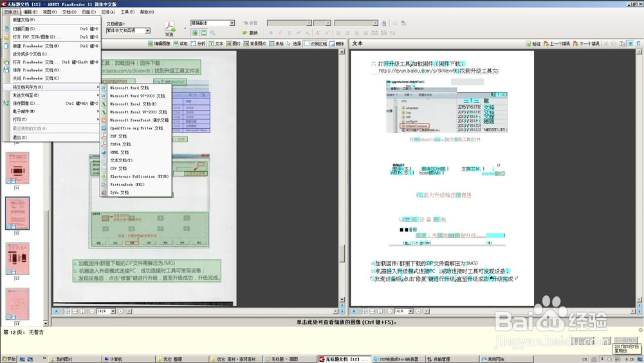Screen dimensions: 644x363
Task: Click the Verify (验证) icon in text pane
Action: tap(534, 44)
